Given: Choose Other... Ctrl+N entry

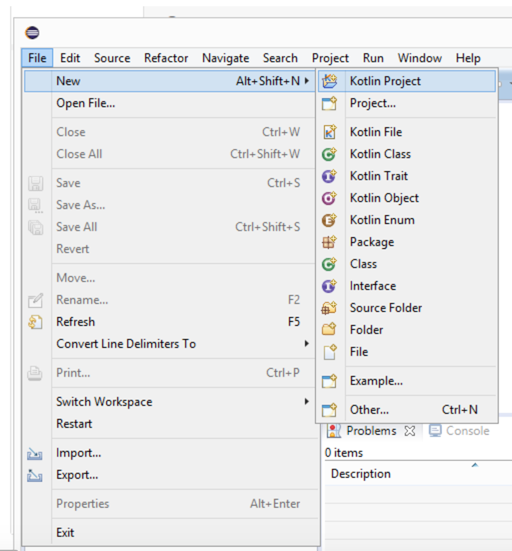Looking at the screenshot, I should pos(407,410).
